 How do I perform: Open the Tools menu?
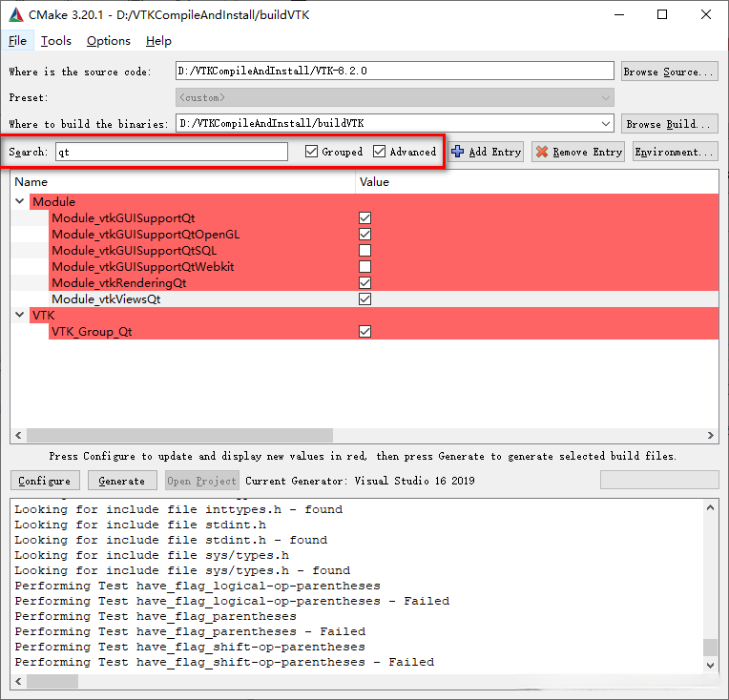tap(55, 41)
